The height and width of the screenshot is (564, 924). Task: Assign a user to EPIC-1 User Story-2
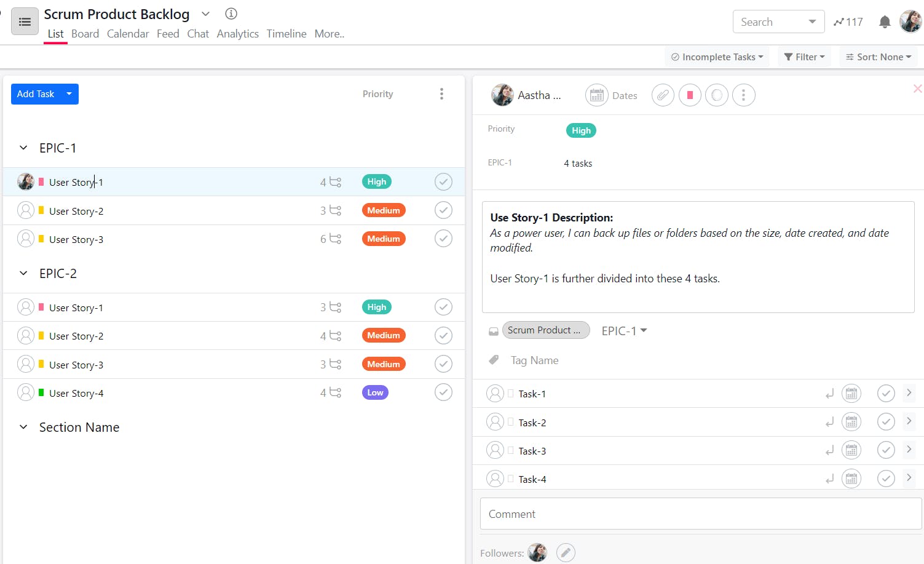tap(26, 210)
